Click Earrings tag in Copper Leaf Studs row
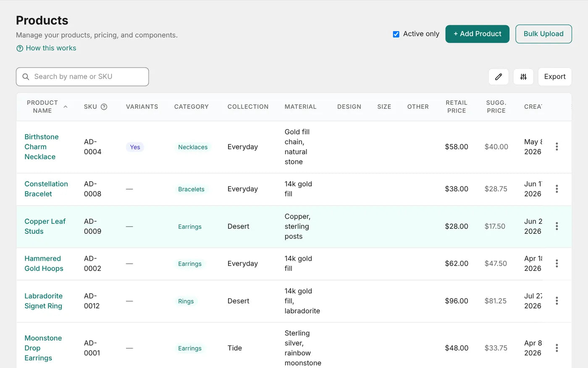This screenshot has height=368, width=588. [x=190, y=227]
